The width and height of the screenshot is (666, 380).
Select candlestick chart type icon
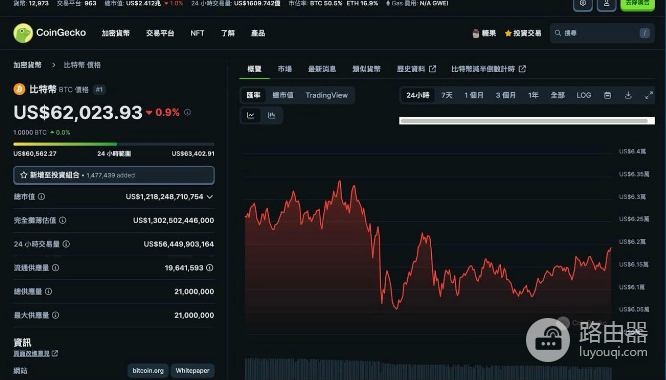(x=271, y=115)
